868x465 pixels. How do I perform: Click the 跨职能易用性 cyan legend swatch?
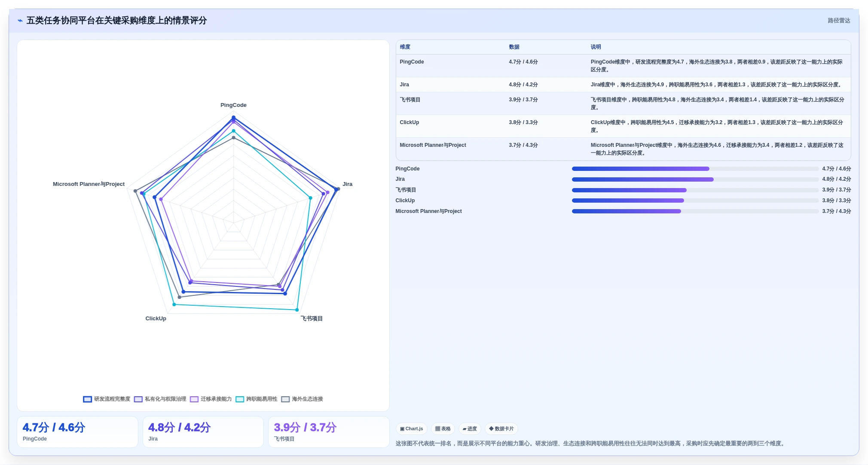[x=240, y=399]
